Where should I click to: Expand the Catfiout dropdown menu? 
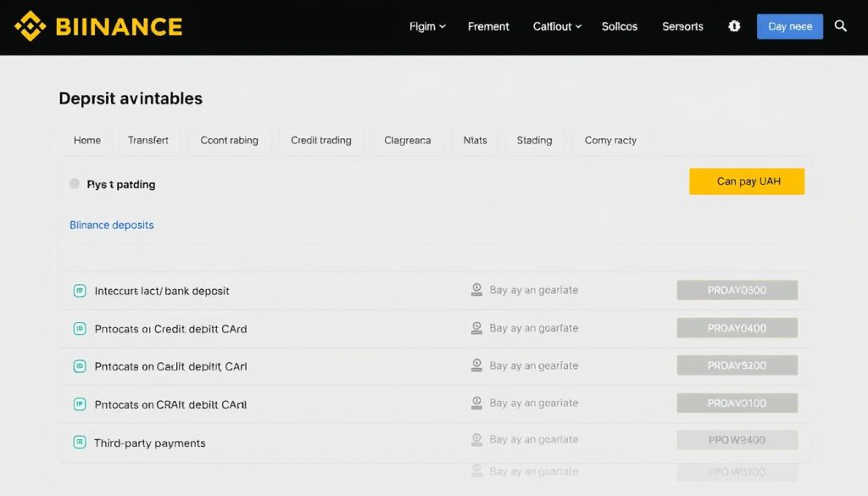click(x=557, y=26)
